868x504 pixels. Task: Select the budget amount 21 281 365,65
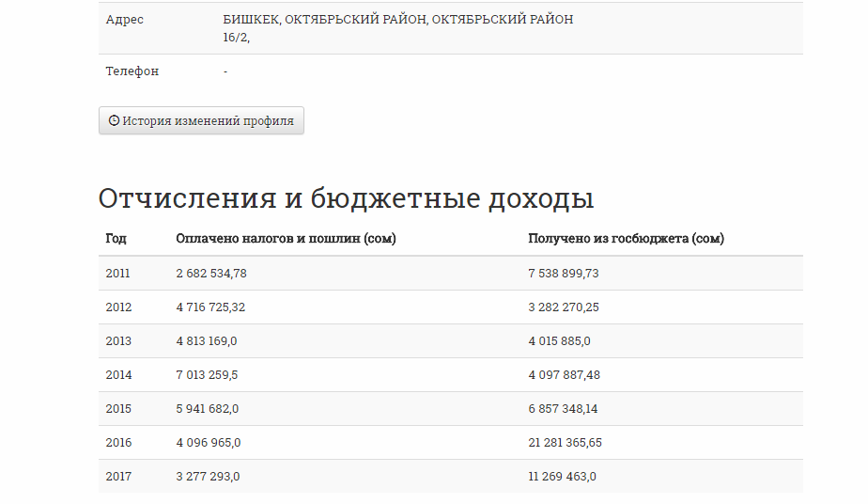pos(566,443)
